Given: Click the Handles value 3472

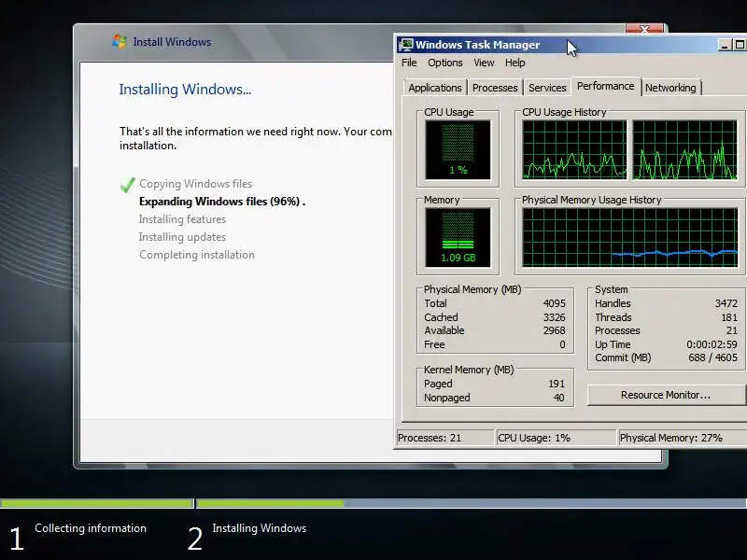Looking at the screenshot, I should (726, 303).
